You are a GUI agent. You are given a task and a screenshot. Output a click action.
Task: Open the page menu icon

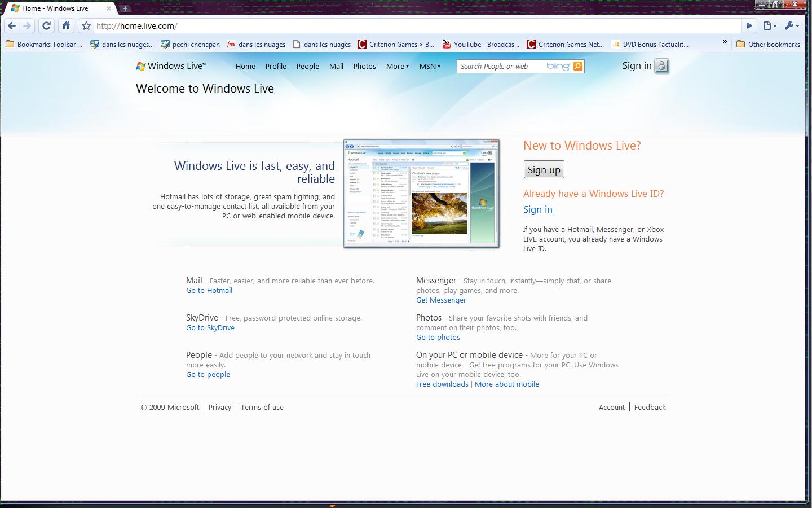[x=770, y=25]
